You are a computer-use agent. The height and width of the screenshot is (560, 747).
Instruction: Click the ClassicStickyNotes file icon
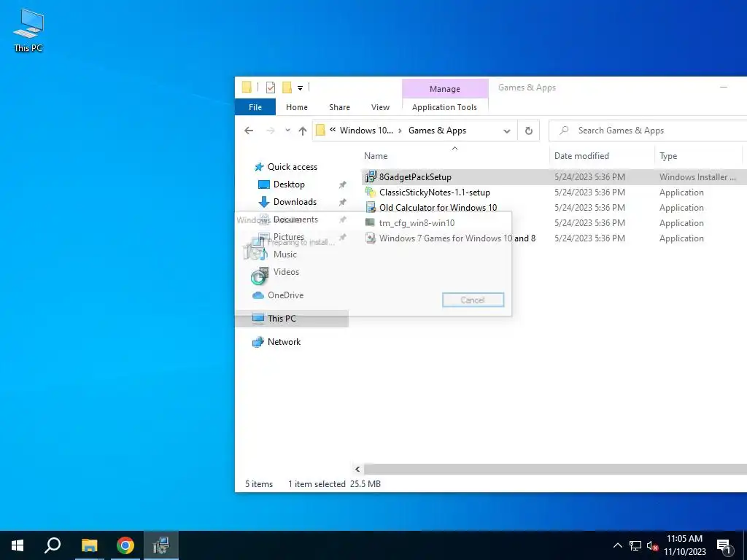pyautogui.click(x=370, y=192)
